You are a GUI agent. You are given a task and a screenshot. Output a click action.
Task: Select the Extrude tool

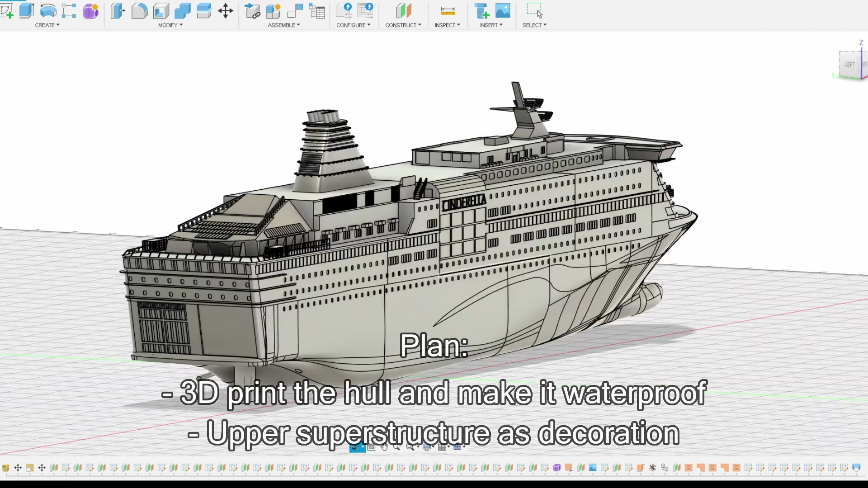[27, 10]
